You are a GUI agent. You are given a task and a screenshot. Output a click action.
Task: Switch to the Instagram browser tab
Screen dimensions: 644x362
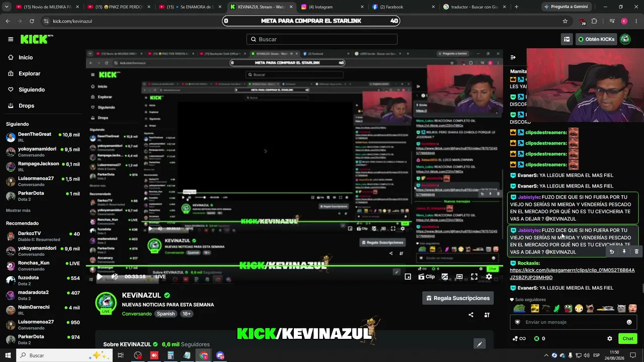(x=332, y=7)
